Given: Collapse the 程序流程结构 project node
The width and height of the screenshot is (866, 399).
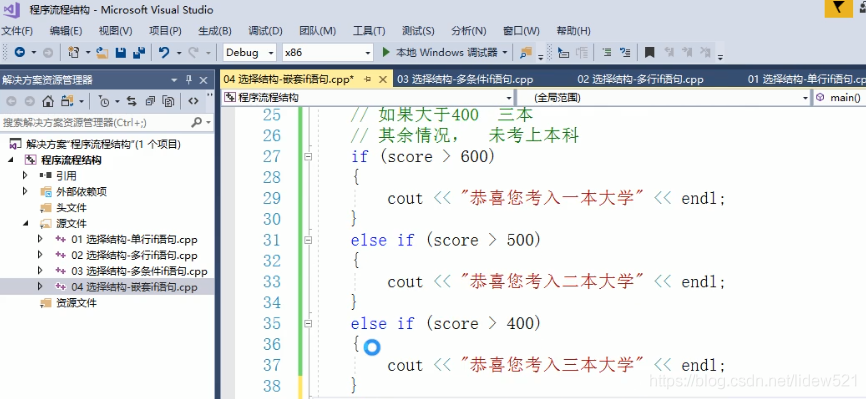Looking at the screenshot, I should 11,160.
